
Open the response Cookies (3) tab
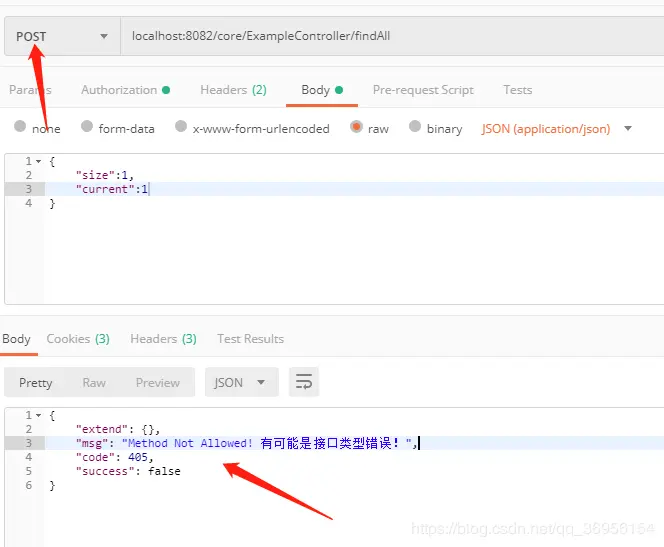pos(78,339)
